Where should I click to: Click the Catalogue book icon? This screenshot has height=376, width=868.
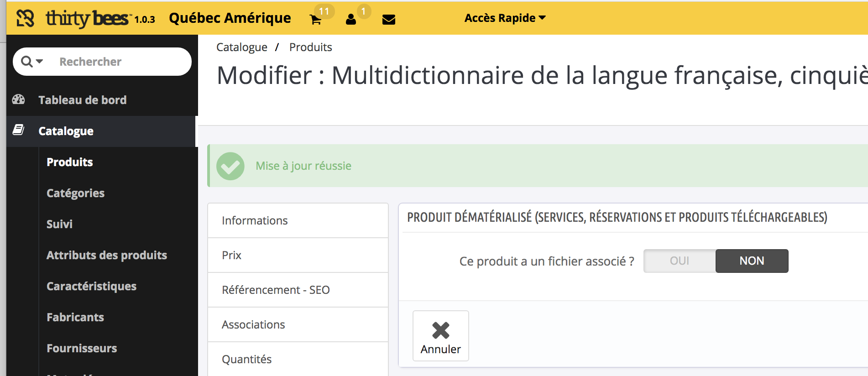click(x=19, y=131)
